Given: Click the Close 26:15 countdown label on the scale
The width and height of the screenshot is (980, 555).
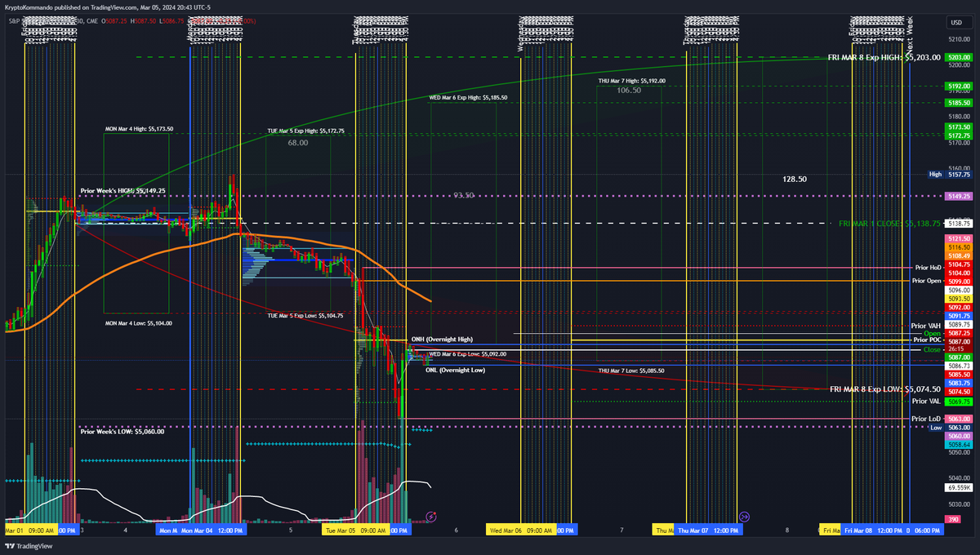Looking at the screenshot, I should click(958, 348).
